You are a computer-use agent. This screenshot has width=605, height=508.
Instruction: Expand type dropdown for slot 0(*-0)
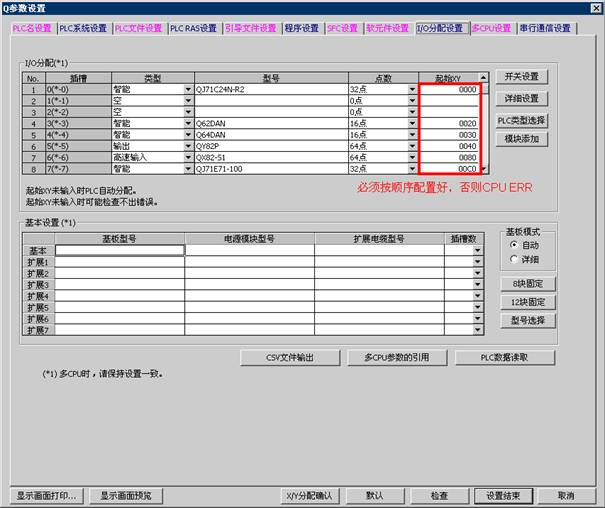[188, 89]
